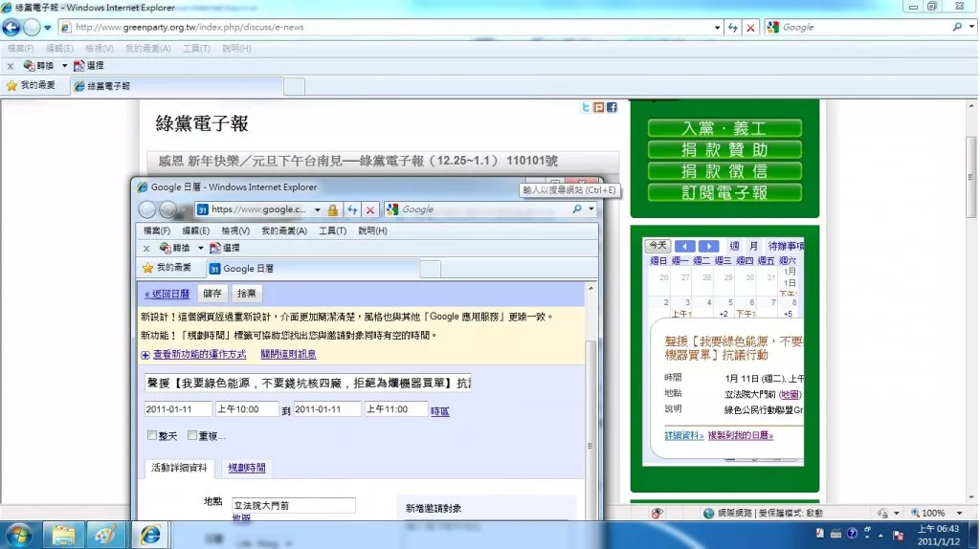Open 工具(T) menu in Google 日曆 window
980x549 pixels.
pyautogui.click(x=332, y=231)
